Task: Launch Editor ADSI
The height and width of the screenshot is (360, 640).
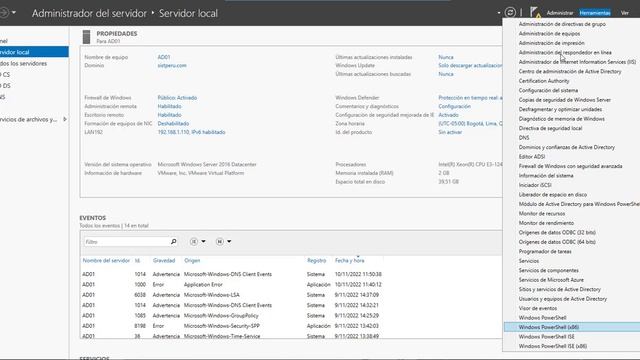Action: (x=531, y=157)
